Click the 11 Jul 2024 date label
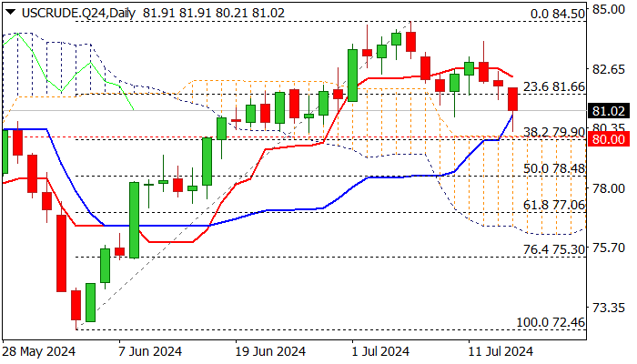 click(500, 351)
